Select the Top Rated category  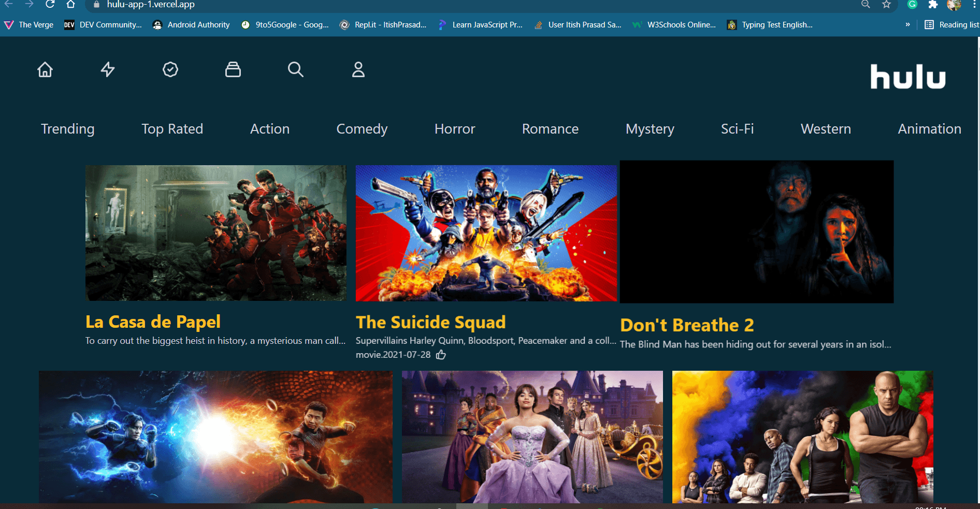(172, 129)
